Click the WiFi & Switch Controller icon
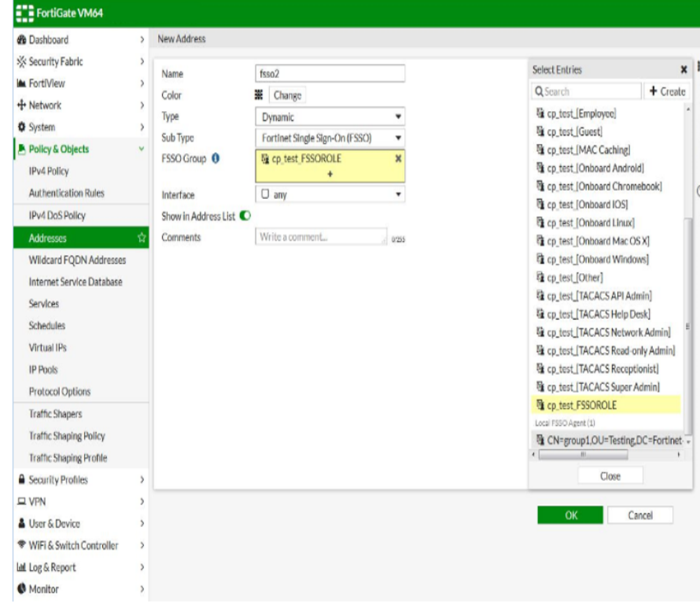The image size is (700, 611). pos(21,544)
